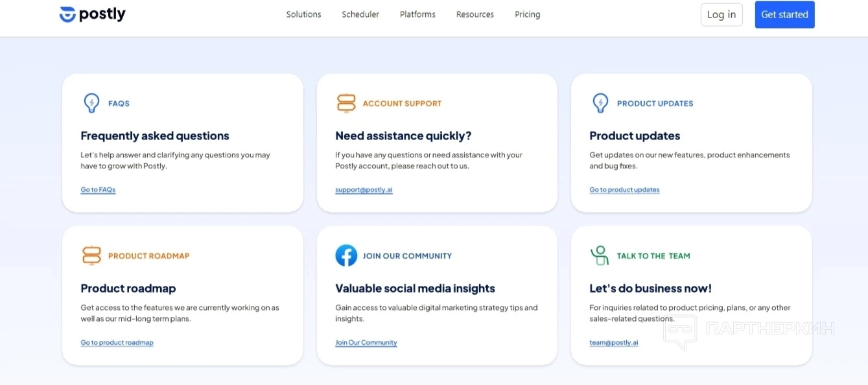Open the Go to product updates link
The image size is (868, 385).
(624, 190)
